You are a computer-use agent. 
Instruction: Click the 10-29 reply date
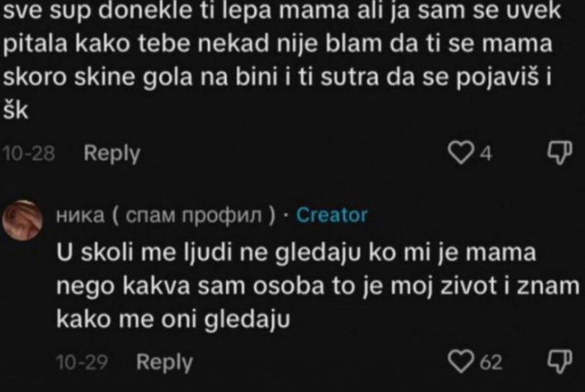[81, 362]
